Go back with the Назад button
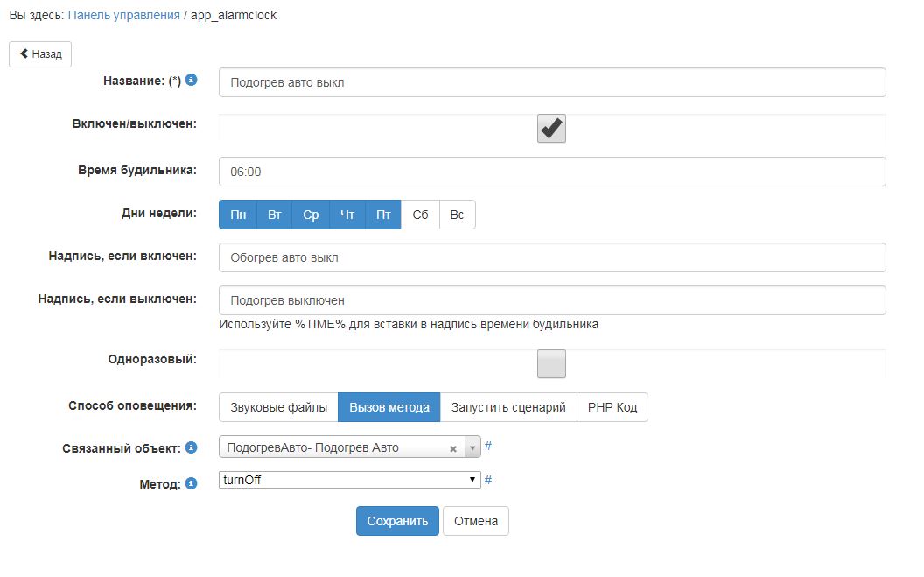This screenshot has width=924, height=577. click(x=40, y=54)
